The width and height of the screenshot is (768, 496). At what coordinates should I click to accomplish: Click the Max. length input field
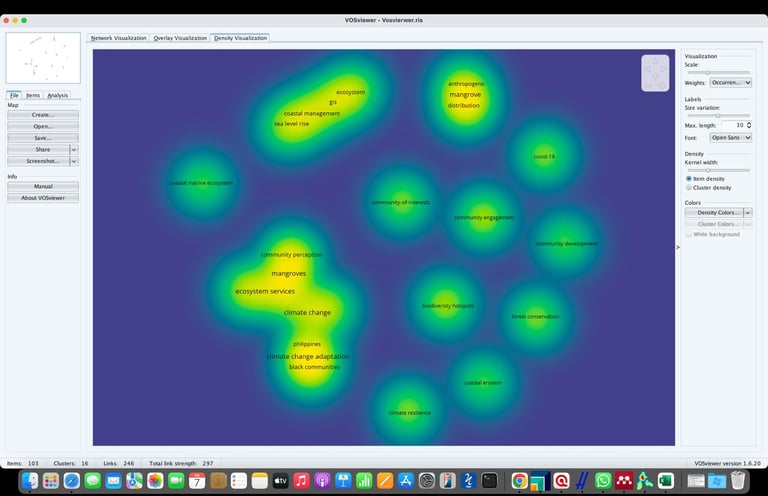[x=733, y=125]
